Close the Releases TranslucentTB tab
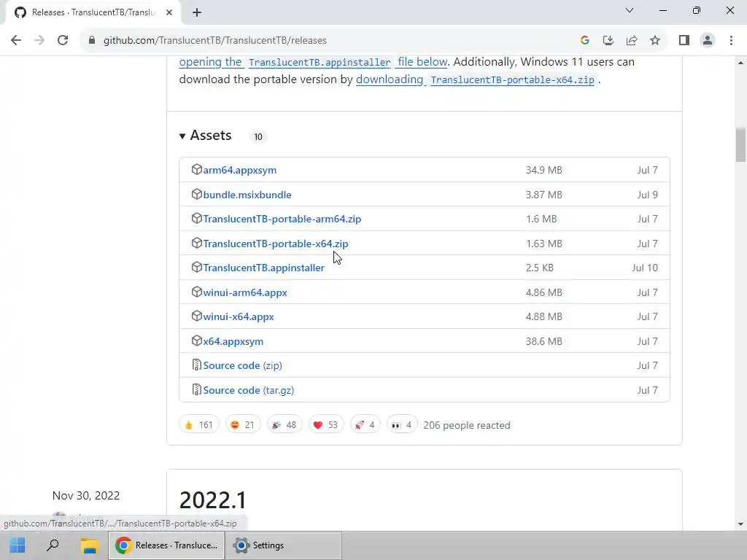Viewport: 747px width, 560px height. (x=169, y=13)
